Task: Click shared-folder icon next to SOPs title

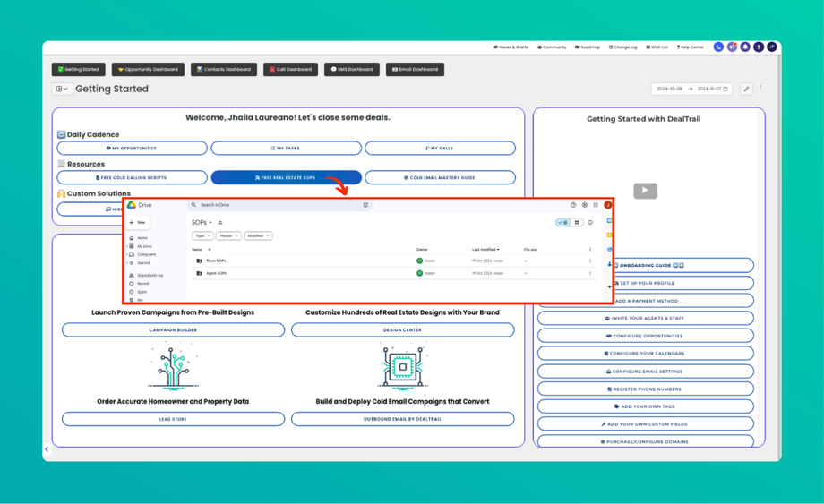Action: coord(220,223)
